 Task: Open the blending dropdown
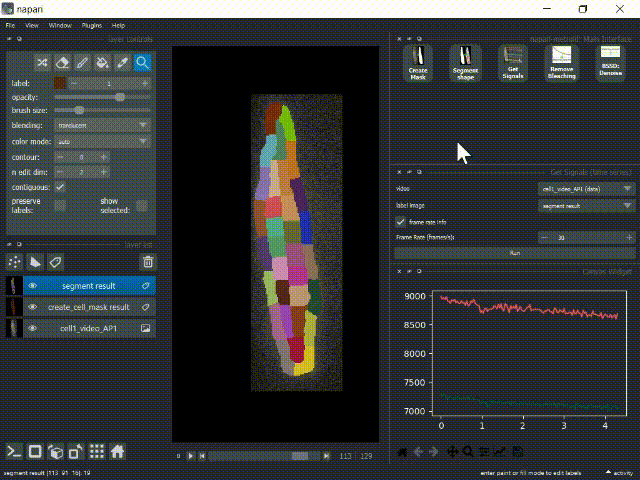[102, 125]
